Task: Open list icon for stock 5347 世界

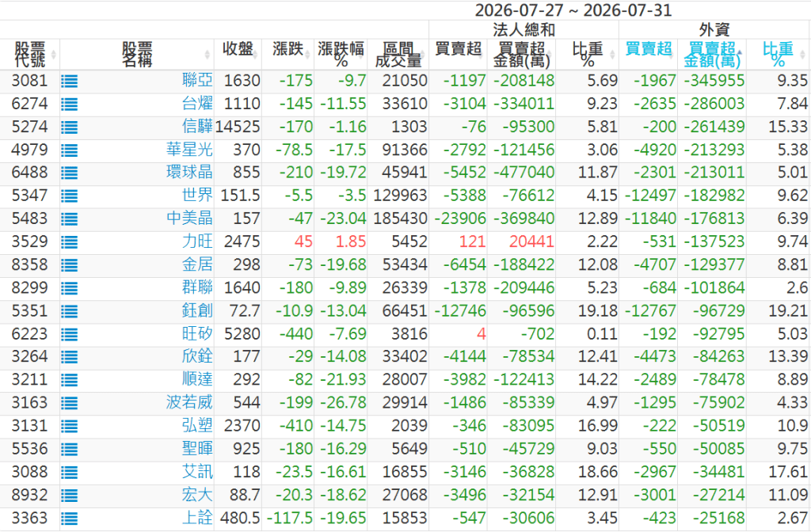Action: (x=70, y=196)
